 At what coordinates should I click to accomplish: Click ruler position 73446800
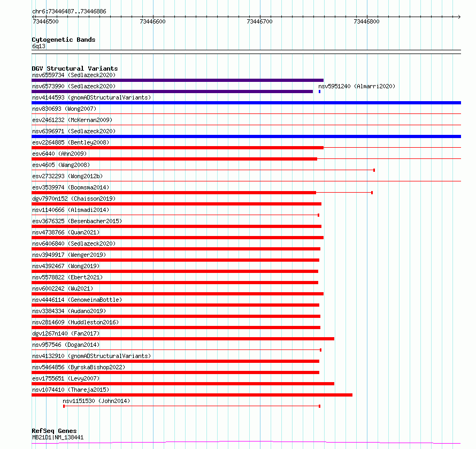point(366,21)
